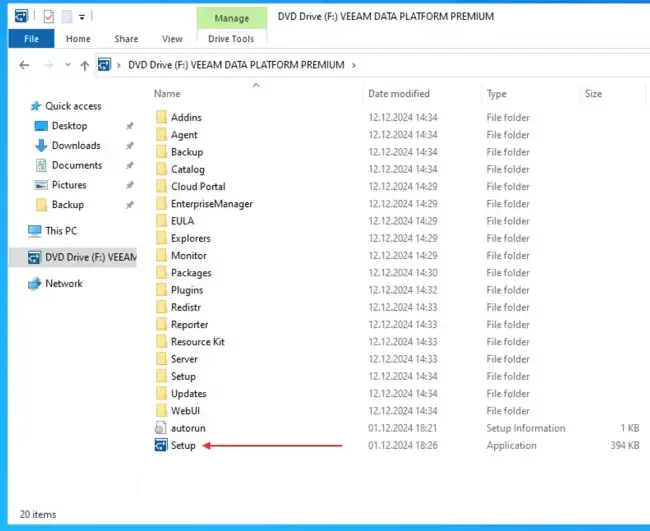
Task: Switch to the Share ribbon tab
Action: [x=126, y=39]
